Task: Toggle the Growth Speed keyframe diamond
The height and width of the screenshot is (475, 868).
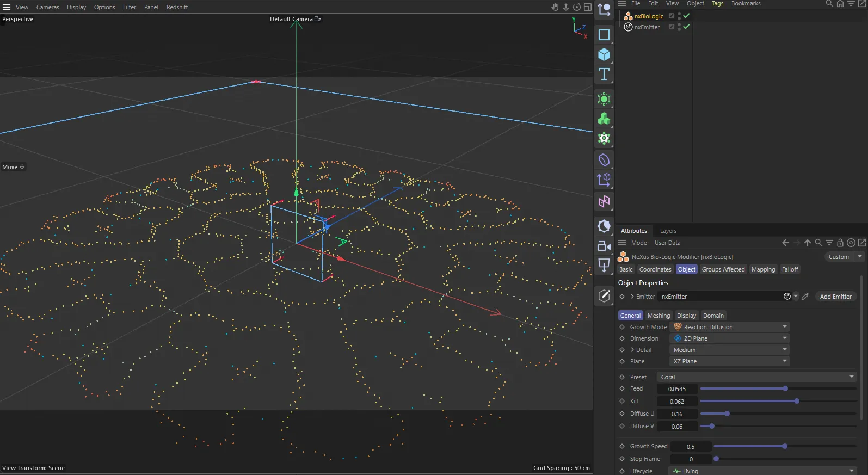Action: tap(622, 446)
